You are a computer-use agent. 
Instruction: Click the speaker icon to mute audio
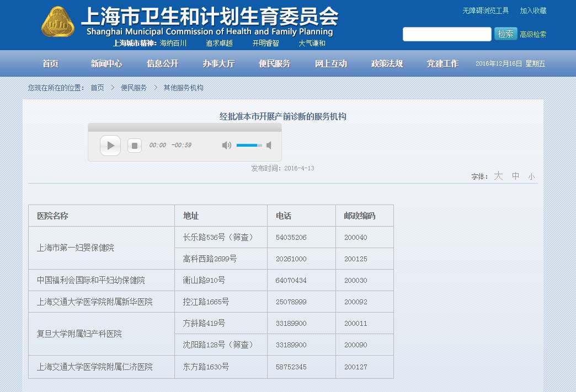pos(226,145)
